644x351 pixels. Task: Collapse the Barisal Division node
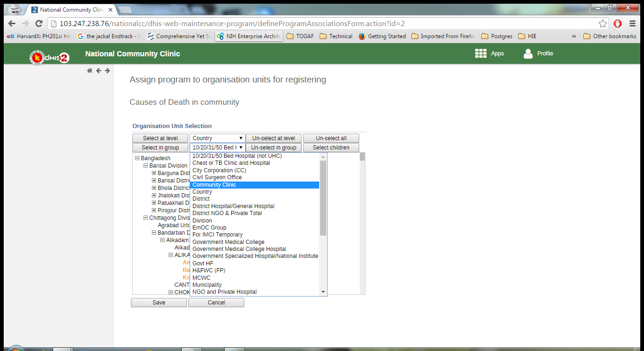point(146,166)
